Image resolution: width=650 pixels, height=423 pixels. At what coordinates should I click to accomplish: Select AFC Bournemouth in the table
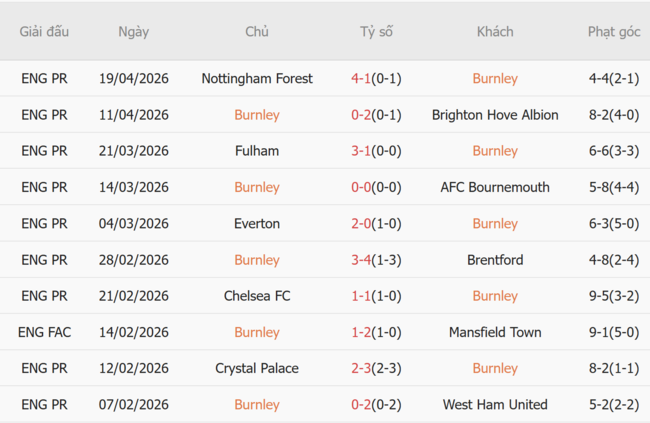495,187
